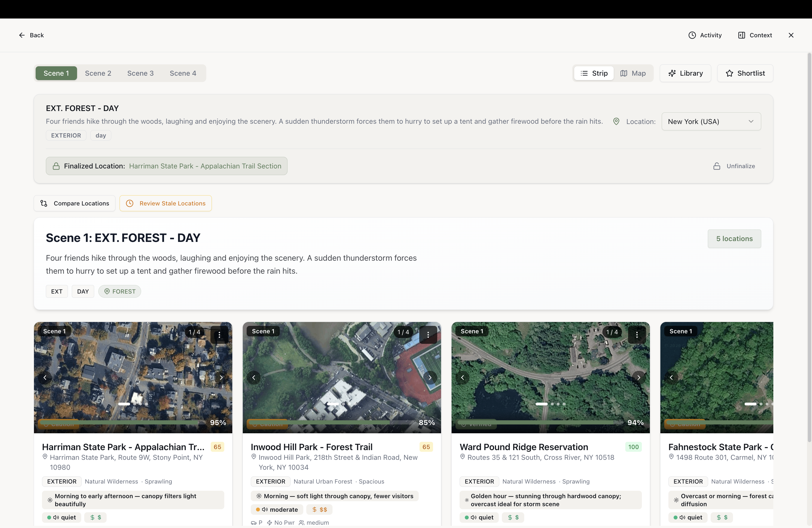Viewport: 812px width, 528px height.
Task: Show next image on Inwood Hill card
Action: [x=430, y=377]
